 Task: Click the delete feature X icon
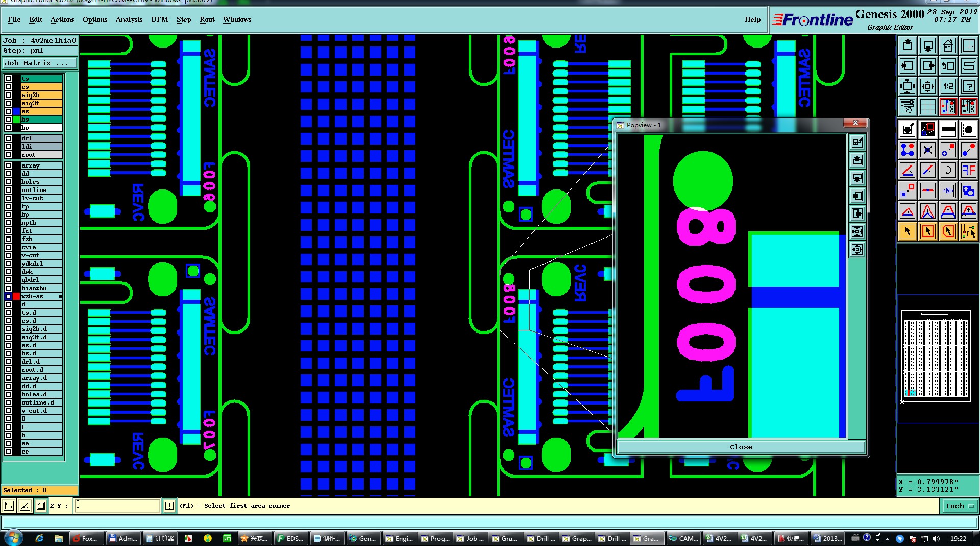click(x=928, y=150)
